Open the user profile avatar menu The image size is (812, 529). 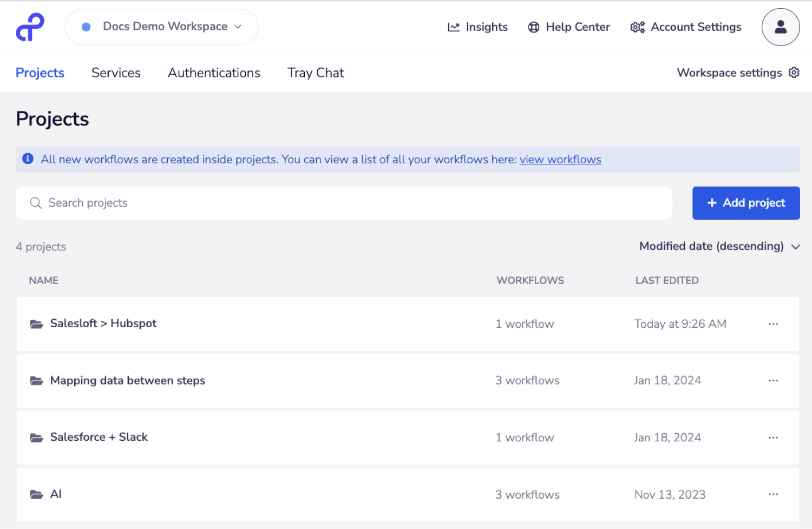pyautogui.click(x=780, y=27)
